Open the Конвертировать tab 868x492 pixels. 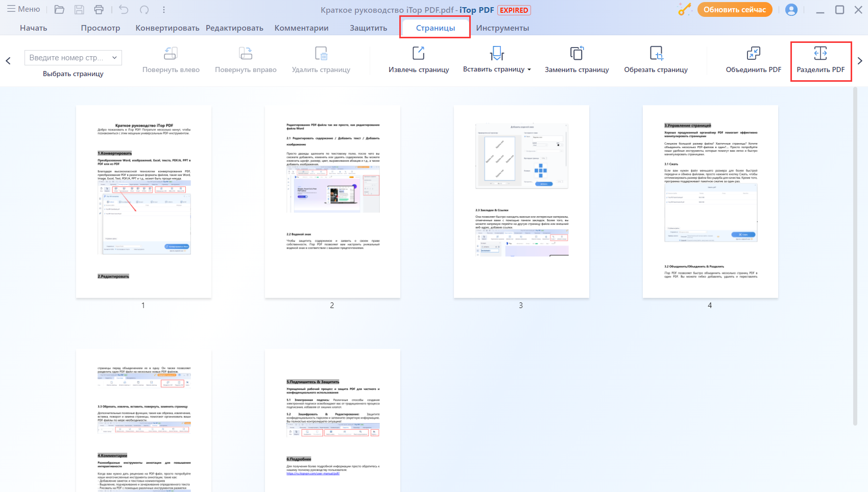(x=167, y=28)
